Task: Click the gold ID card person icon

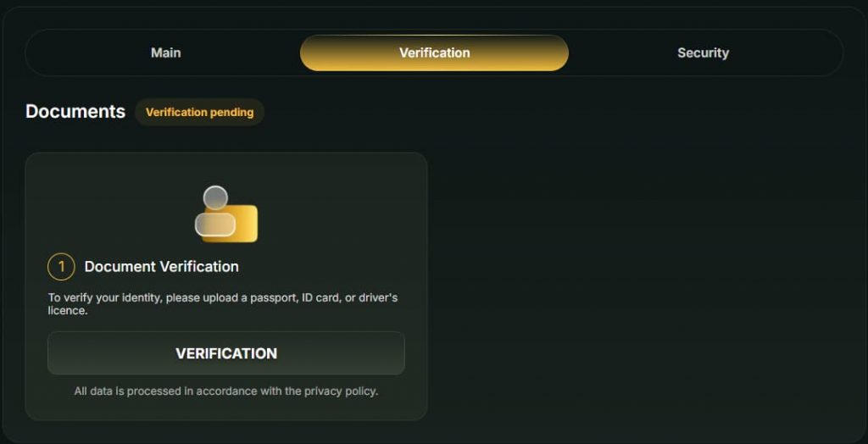Action: click(225, 214)
